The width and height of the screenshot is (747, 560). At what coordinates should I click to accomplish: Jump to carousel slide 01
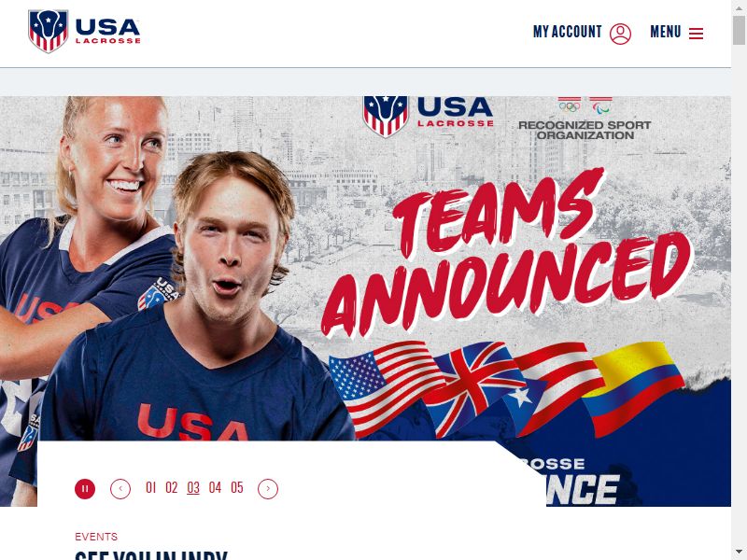pyautogui.click(x=151, y=487)
